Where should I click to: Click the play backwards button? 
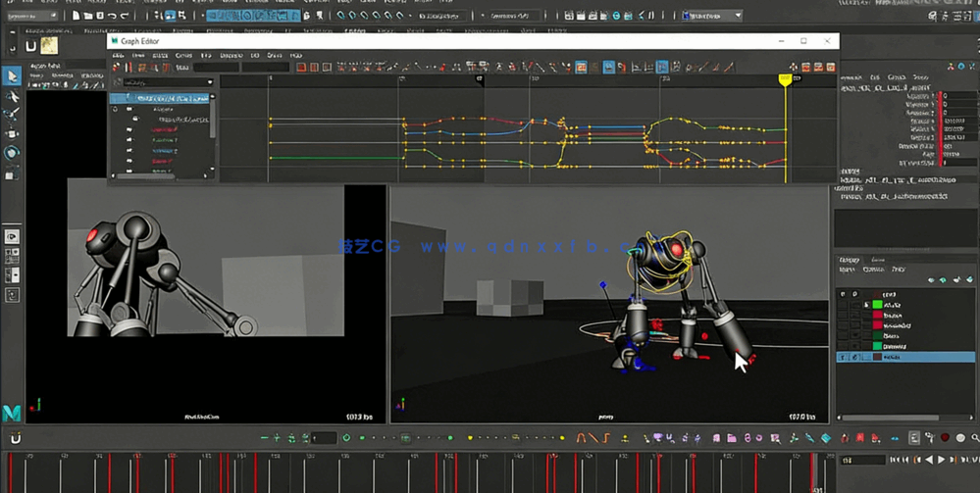pyautogui.click(x=929, y=460)
